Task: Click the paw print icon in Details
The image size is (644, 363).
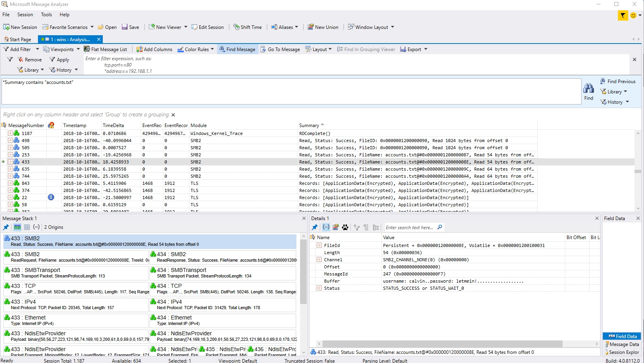Action: [x=345, y=227]
